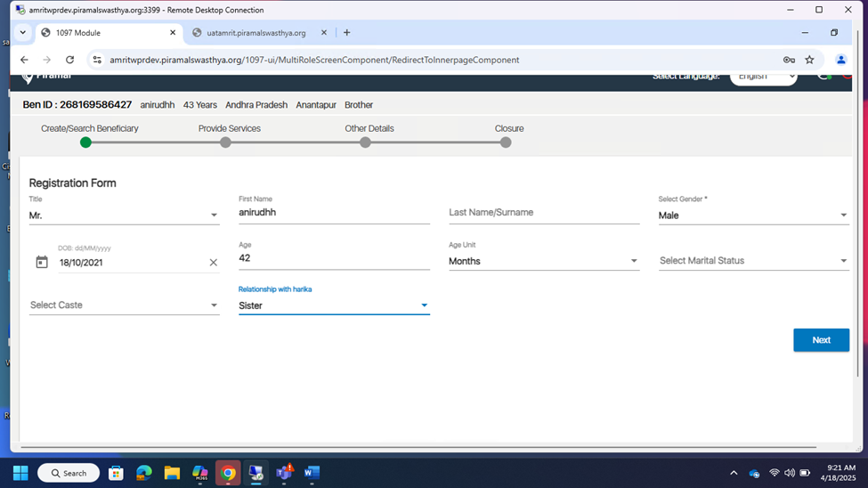
Task: Open the Select Gender dropdown
Action: 753,216
